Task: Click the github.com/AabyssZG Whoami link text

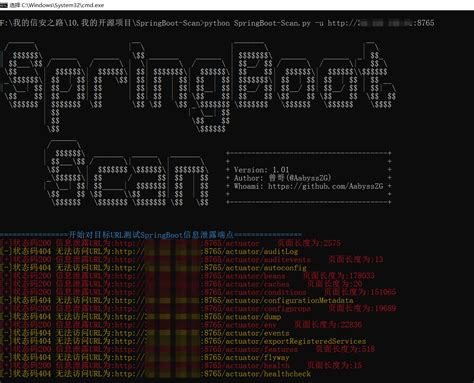Action: click(326, 186)
